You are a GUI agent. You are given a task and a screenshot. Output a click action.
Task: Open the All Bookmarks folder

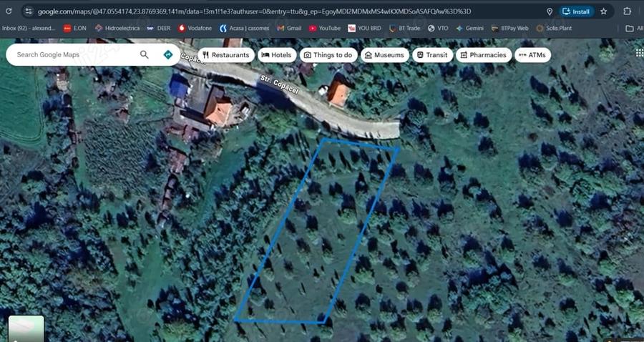pos(634,29)
